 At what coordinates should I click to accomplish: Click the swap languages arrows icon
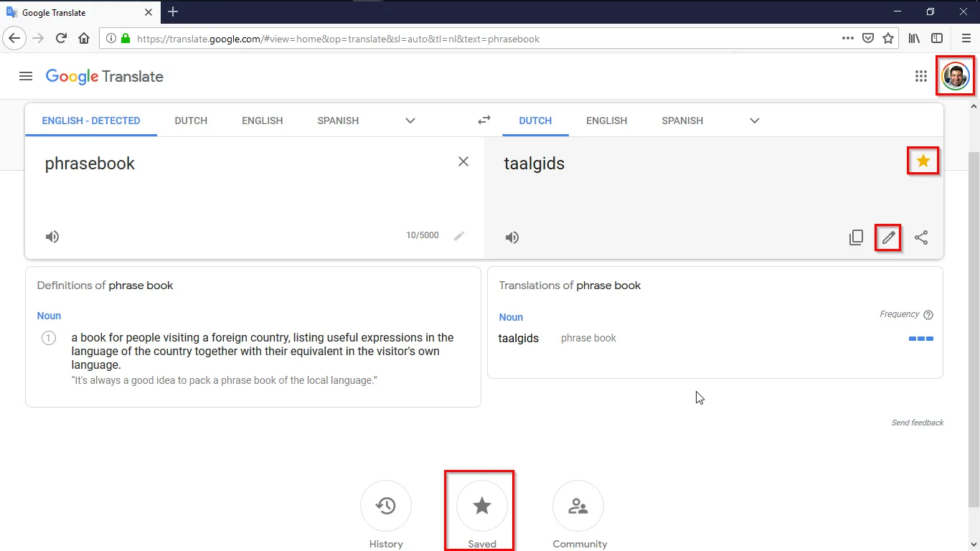click(x=484, y=121)
